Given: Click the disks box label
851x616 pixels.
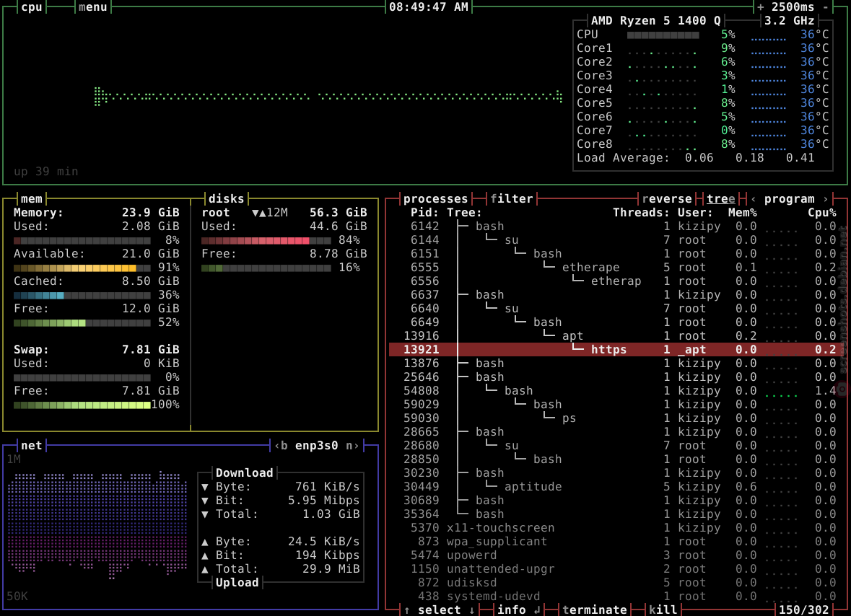Looking at the screenshot, I should click(x=227, y=199).
